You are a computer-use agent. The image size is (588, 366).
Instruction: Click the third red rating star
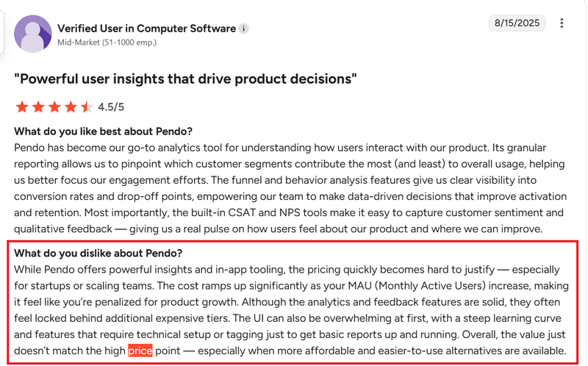click(x=54, y=107)
